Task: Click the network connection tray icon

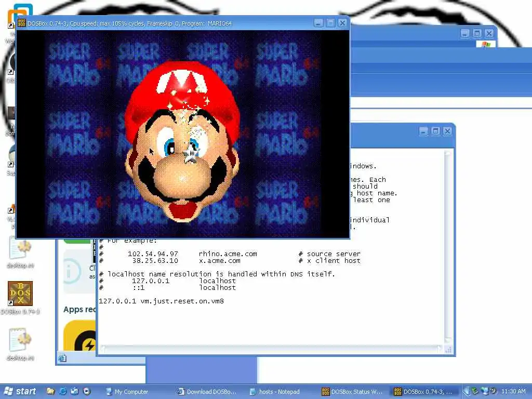Action: click(485, 391)
